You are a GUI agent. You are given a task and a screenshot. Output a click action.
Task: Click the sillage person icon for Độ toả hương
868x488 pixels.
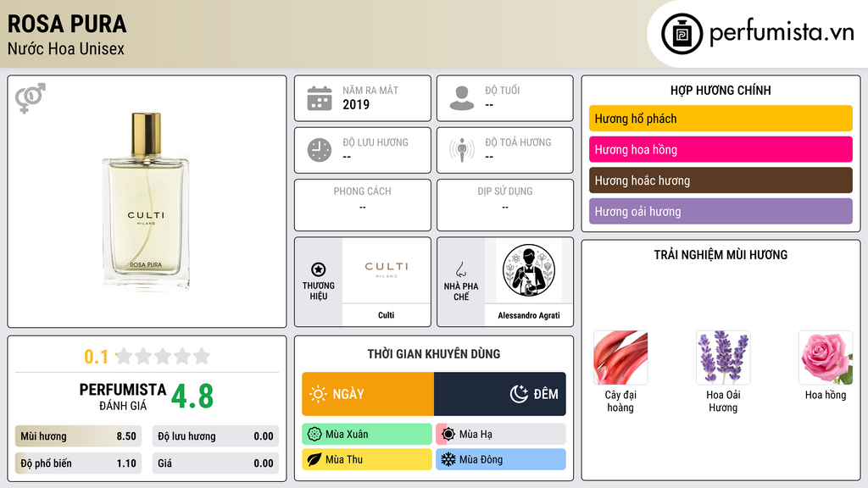click(462, 150)
